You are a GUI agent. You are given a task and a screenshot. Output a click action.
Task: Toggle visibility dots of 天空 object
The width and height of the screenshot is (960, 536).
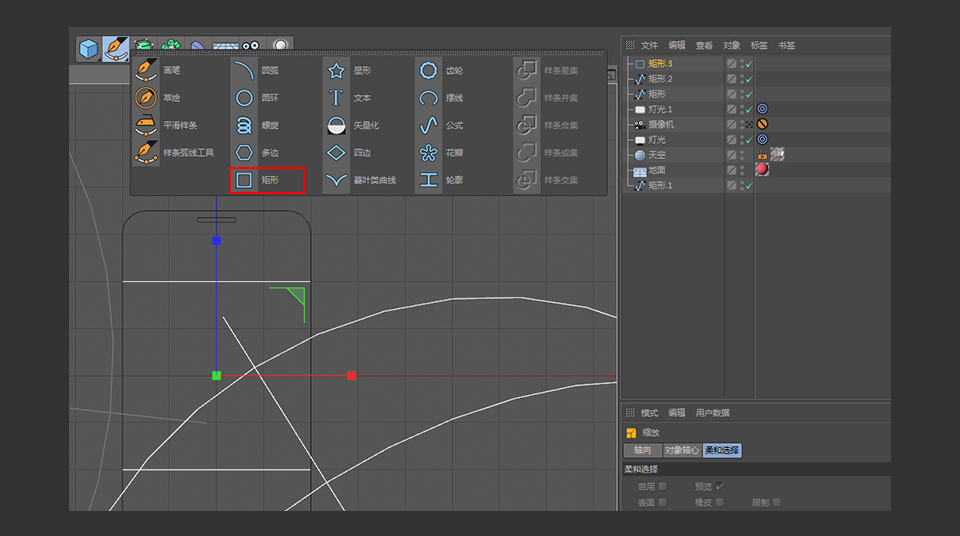pos(742,155)
